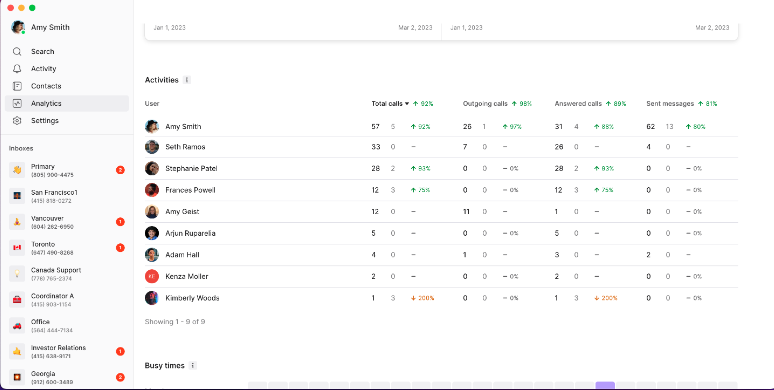This screenshot has height=390, width=774.
Task: Click the Settings gear icon
Action: click(x=17, y=120)
